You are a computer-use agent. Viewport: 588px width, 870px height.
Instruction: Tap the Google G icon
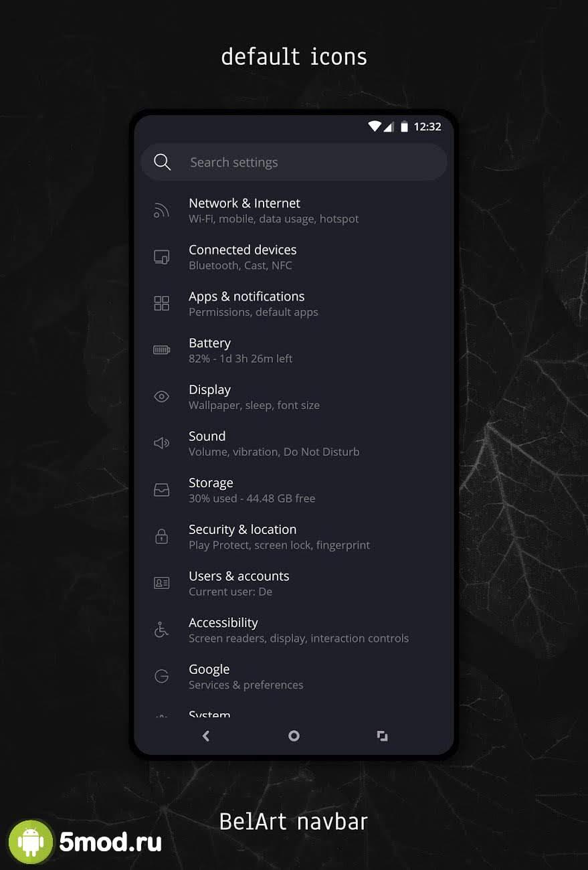161,676
